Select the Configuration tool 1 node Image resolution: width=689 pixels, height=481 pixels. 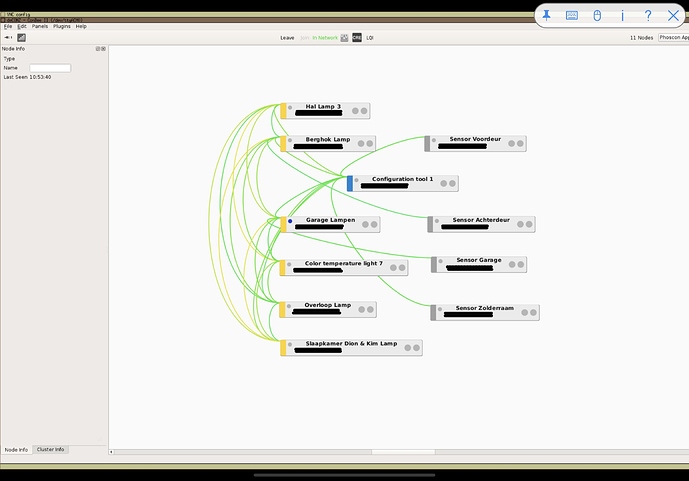403,184
